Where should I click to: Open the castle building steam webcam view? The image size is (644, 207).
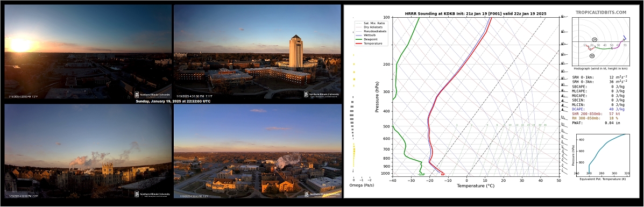[x=88, y=151]
